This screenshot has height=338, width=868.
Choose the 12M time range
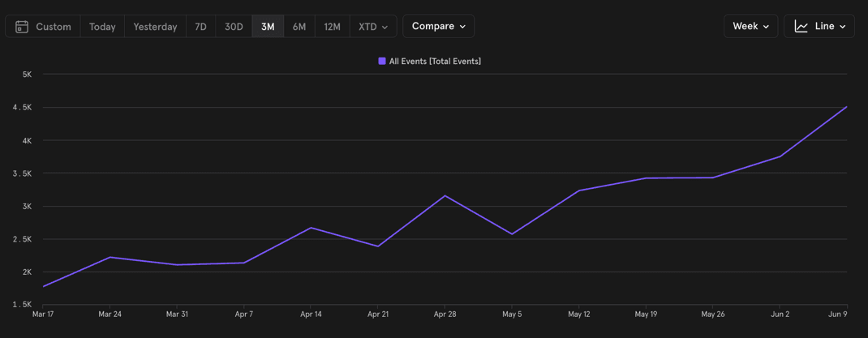(x=332, y=27)
